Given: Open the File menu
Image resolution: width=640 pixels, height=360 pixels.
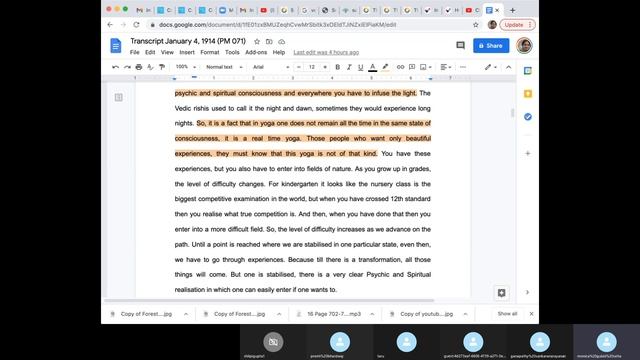Looking at the screenshot, I should [x=134, y=52].
